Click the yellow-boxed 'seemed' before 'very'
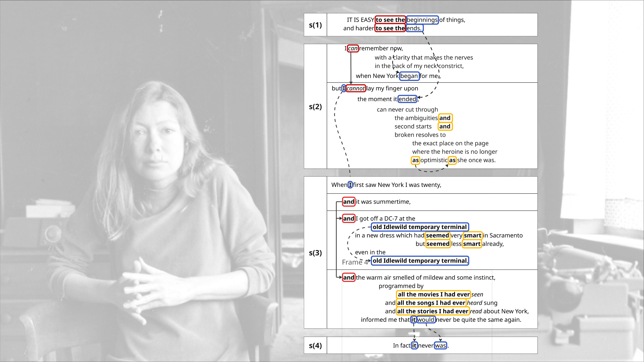Screen dimensions: 644x362 click(437, 236)
